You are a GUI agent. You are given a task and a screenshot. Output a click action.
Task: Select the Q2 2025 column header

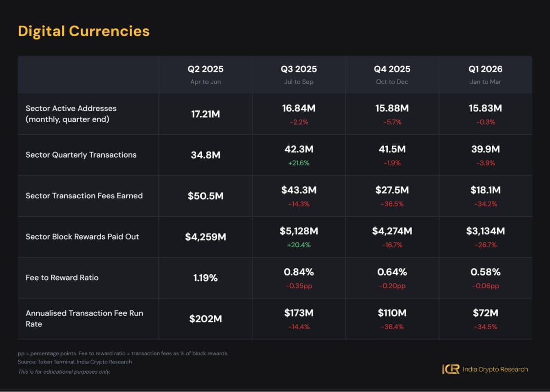coord(205,69)
